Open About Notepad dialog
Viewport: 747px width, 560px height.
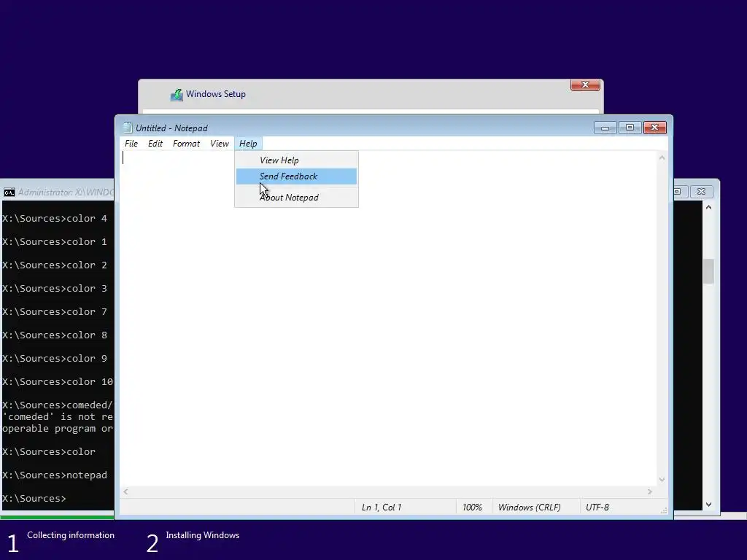[296, 197]
